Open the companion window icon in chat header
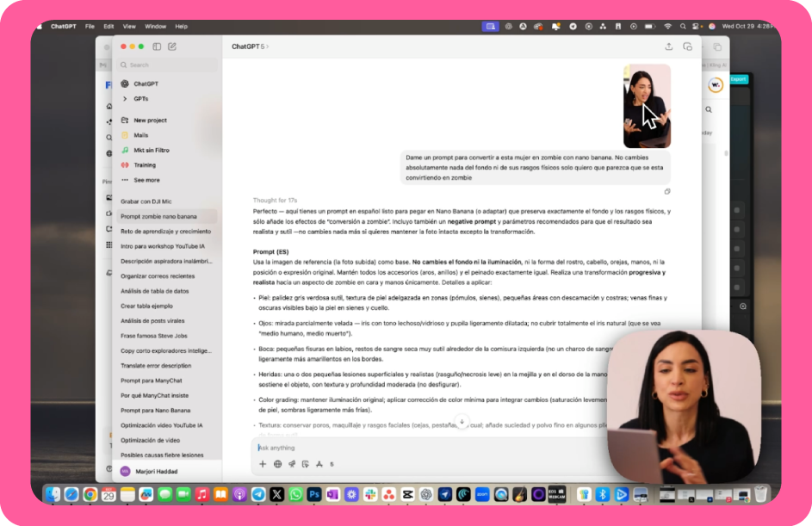Viewport: 812px width, 526px height. pos(688,46)
